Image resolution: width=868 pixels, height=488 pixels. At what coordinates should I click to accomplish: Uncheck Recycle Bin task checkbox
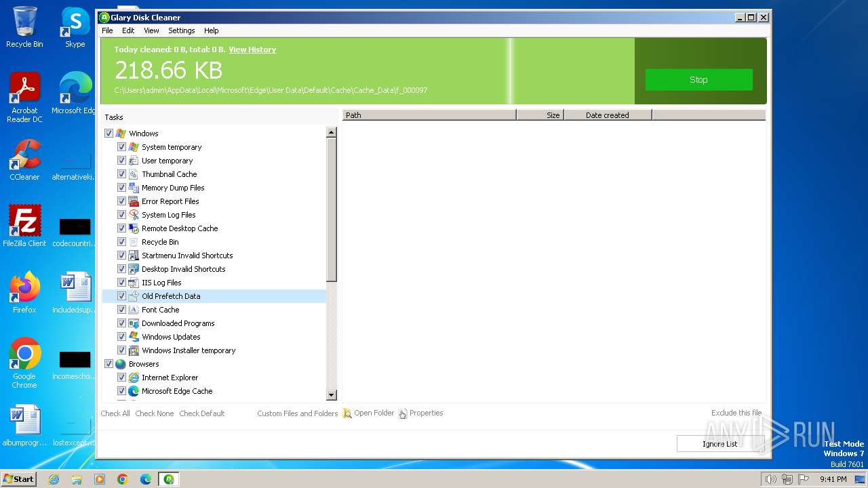coord(121,242)
